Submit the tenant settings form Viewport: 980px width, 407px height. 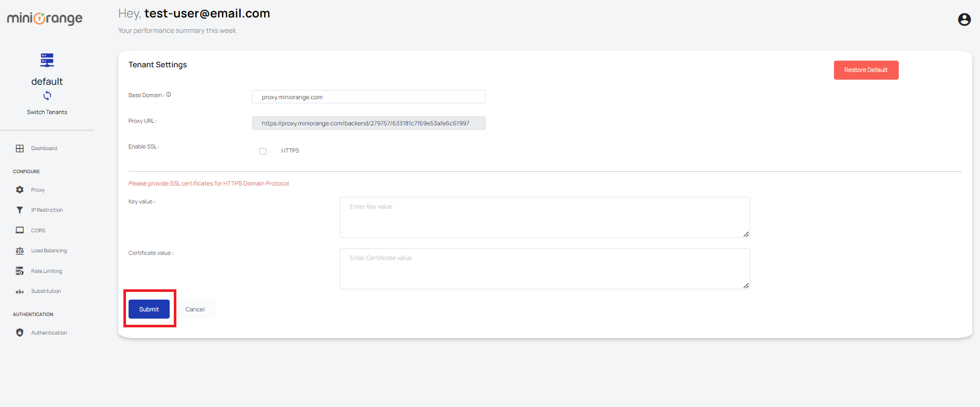(149, 309)
